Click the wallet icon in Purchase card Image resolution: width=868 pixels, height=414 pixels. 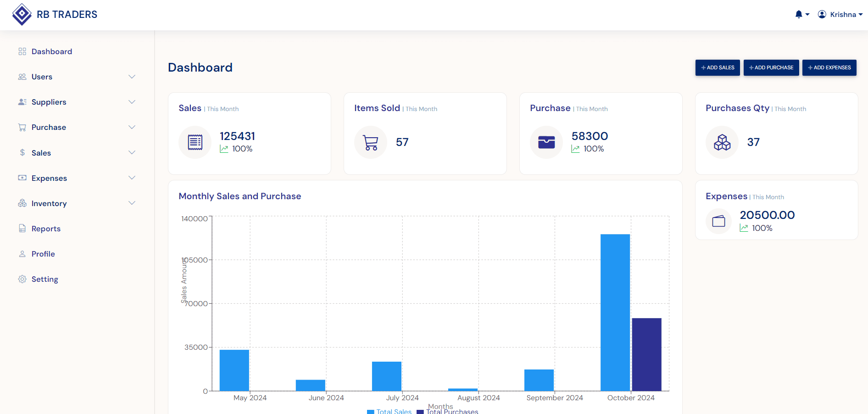click(x=546, y=142)
